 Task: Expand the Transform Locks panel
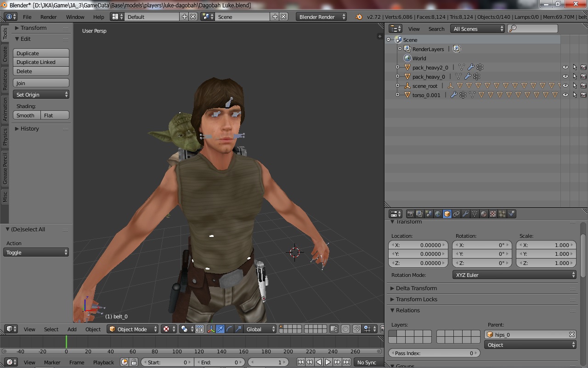pos(417,299)
